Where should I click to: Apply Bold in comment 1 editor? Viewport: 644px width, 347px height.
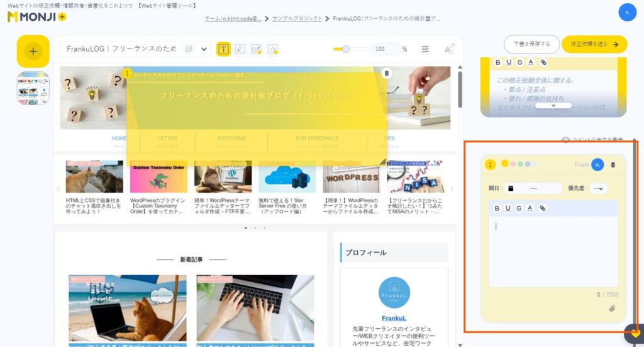click(x=497, y=208)
